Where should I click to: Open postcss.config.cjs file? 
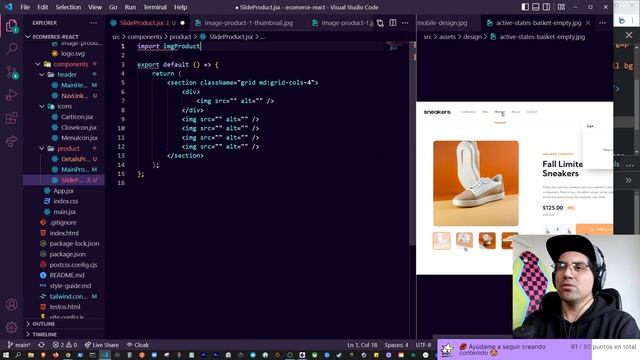tap(73, 264)
